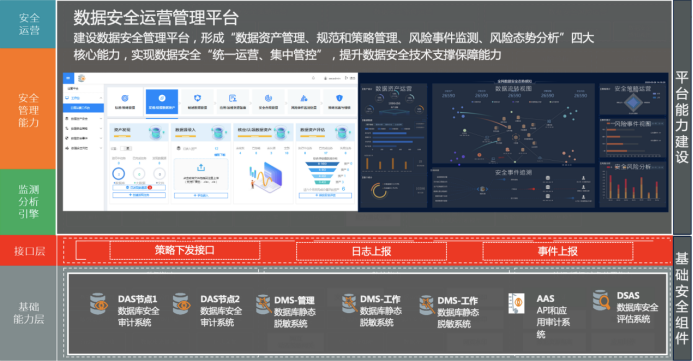Screen dimensions: 693x361
Task: Click the 策略下发接口 box
Action: pyautogui.click(x=184, y=251)
